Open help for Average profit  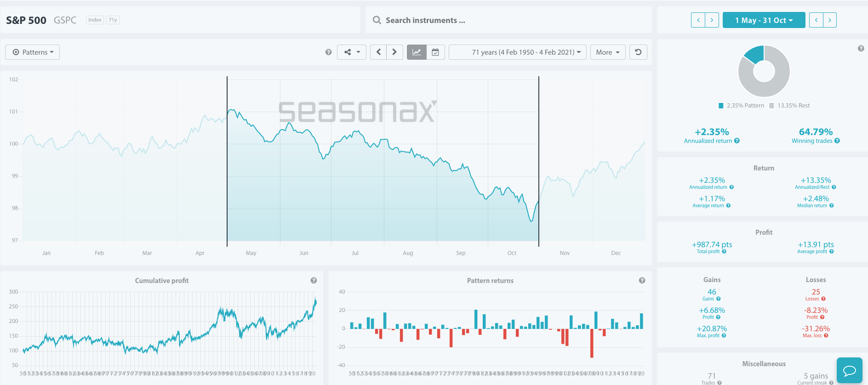point(831,252)
